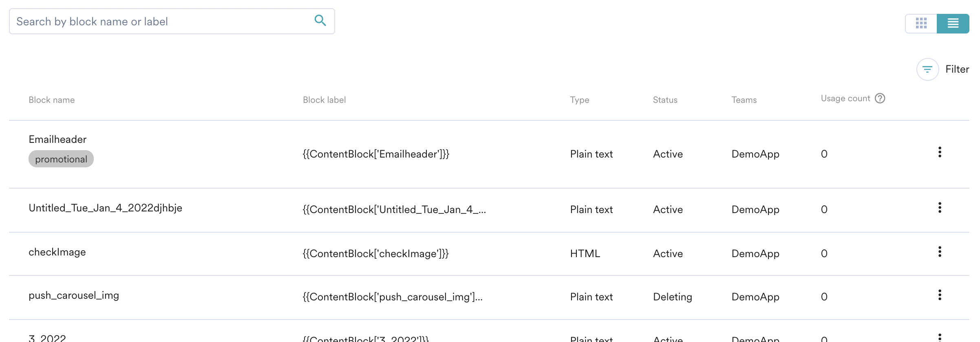Image resolution: width=980 pixels, height=342 pixels.
Task: Open the Emailheader content block
Action: coord(57,140)
